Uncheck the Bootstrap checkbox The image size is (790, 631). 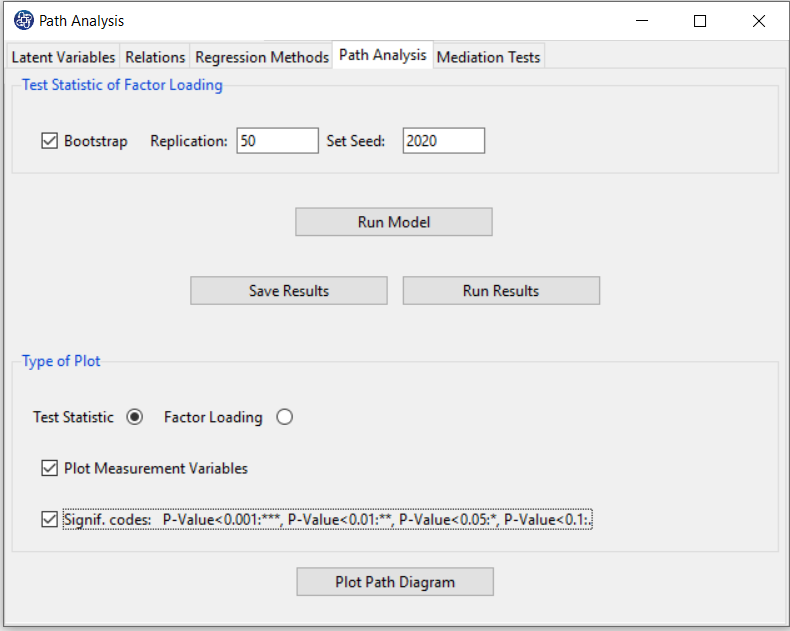coord(49,141)
